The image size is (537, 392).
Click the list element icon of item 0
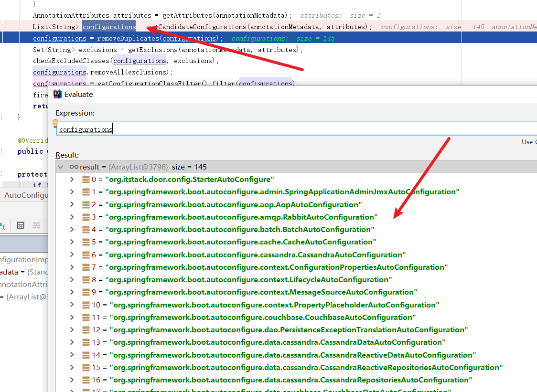point(86,180)
